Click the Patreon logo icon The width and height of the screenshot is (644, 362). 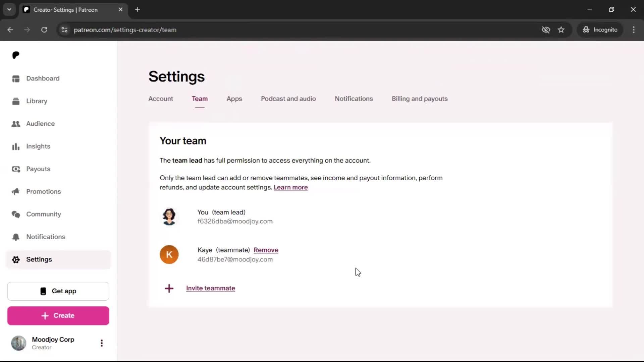point(16,55)
